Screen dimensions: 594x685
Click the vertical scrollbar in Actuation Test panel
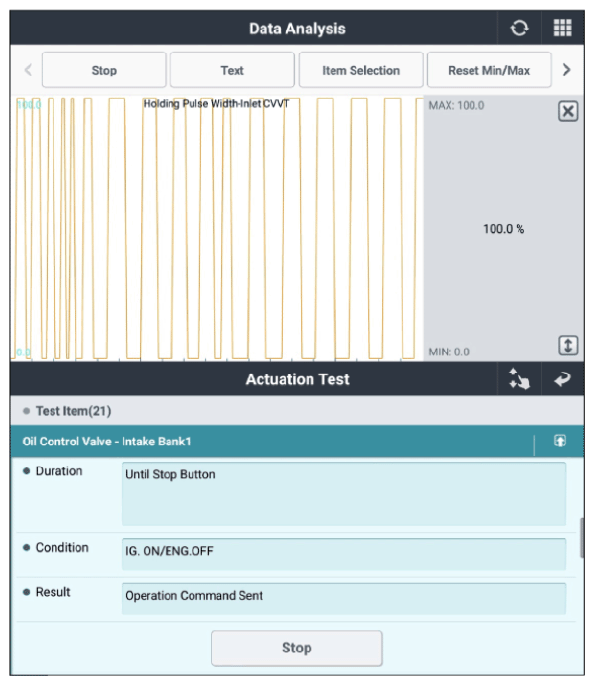coord(582,538)
